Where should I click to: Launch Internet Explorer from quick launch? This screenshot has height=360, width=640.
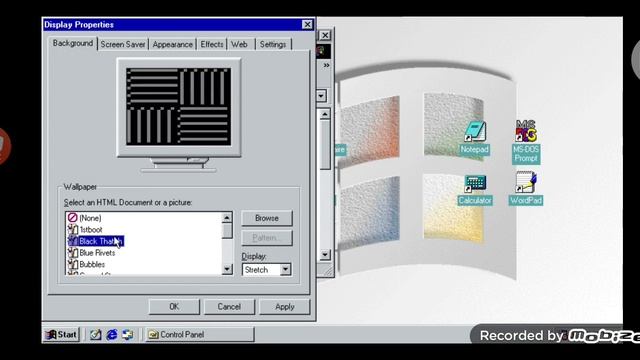(x=111, y=335)
